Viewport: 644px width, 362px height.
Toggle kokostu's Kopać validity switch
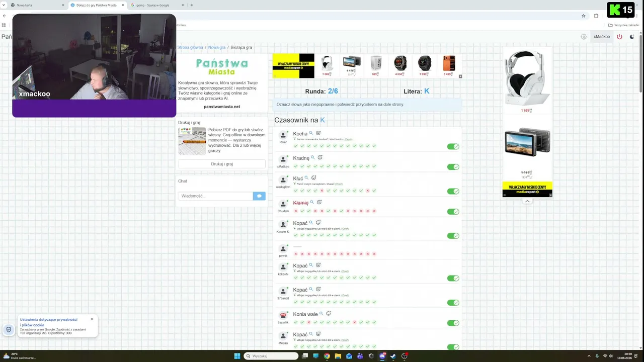point(453,279)
